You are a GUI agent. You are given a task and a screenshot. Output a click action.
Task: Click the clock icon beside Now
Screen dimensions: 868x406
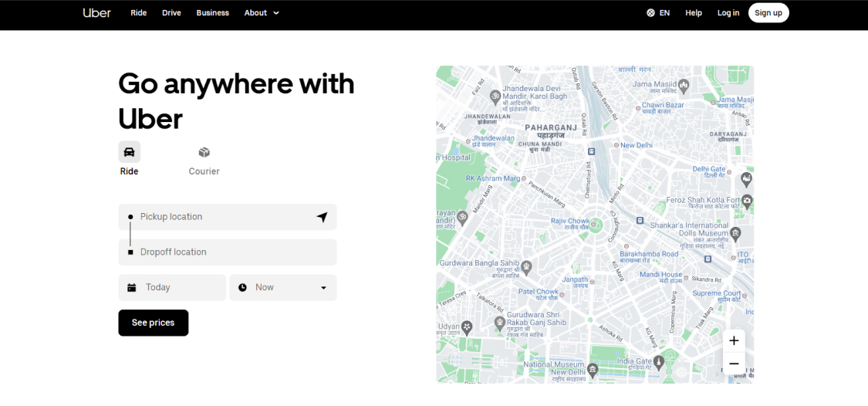tap(242, 287)
